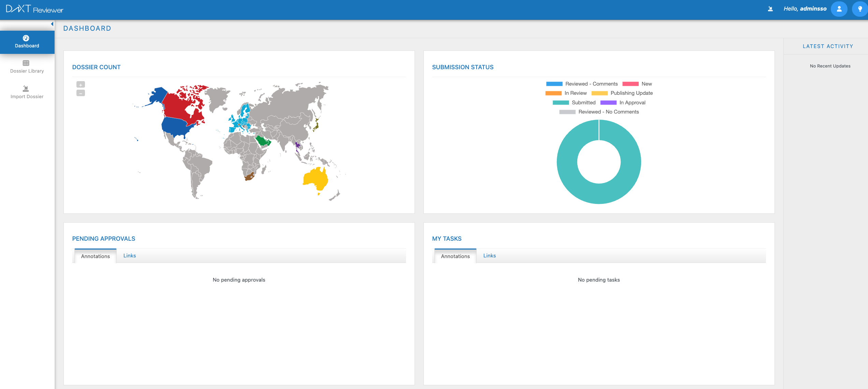Screen dimensions: 868x389
Task: Switch to Links tab in Pending Approvals
Action: tap(129, 256)
